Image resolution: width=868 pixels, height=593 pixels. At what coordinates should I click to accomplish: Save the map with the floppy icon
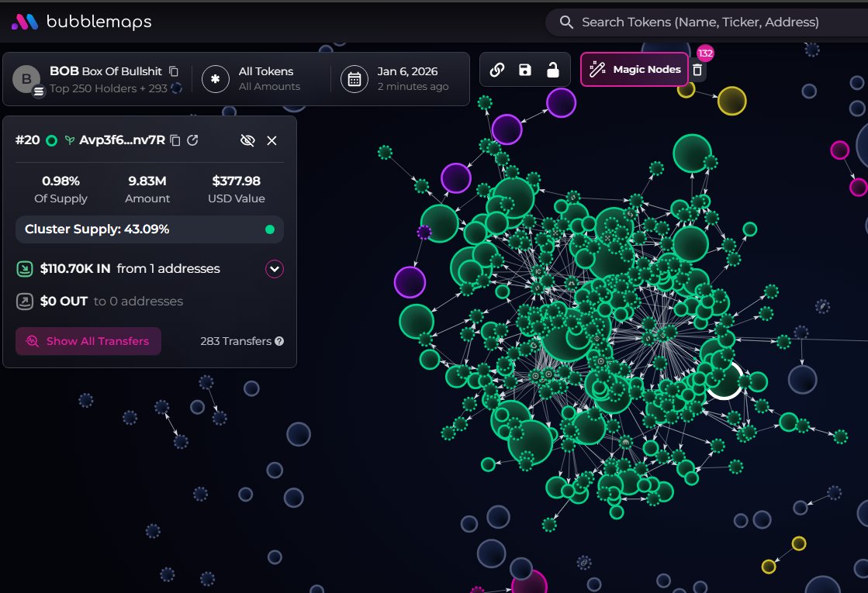coord(525,70)
